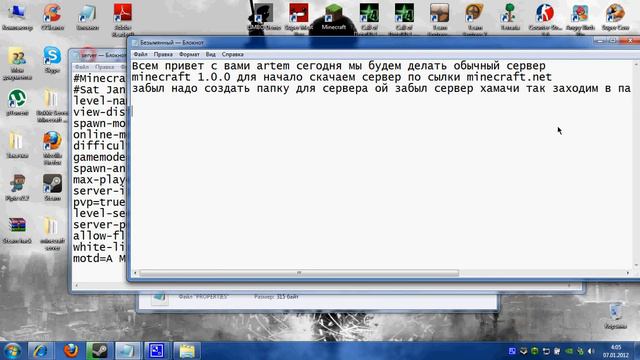
Task: Open Правка menu in the server Notepad window
Action: [x=104, y=67]
